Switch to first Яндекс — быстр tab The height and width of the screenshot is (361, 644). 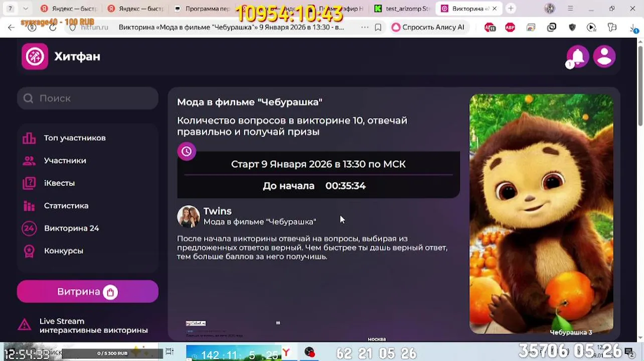click(68, 9)
